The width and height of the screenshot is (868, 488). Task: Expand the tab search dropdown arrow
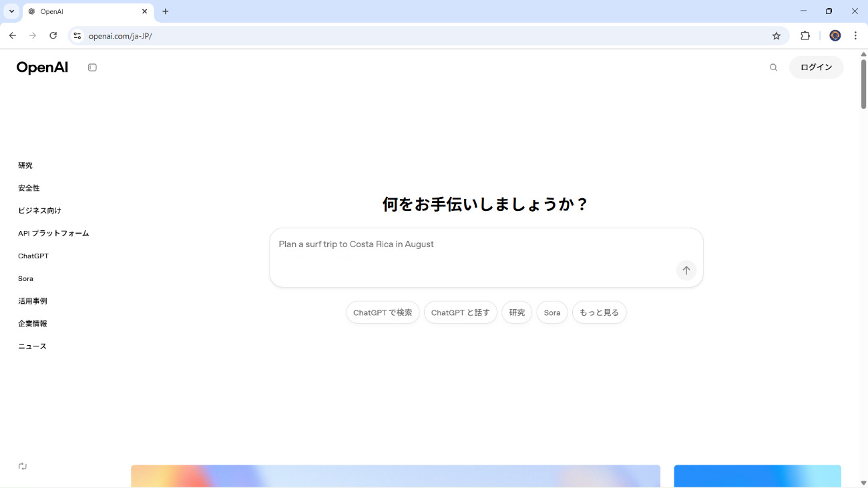(x=11, y=11)
